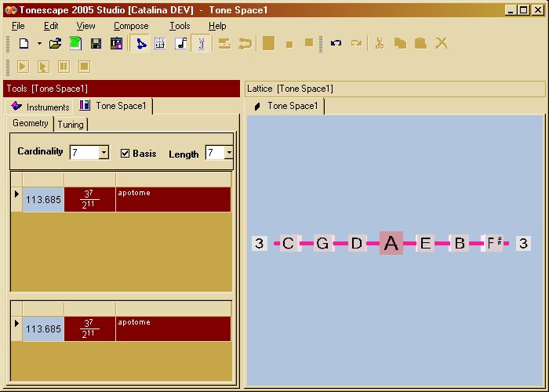The image size is (549, 392).
Task: Select lower table row arrow selector
Action: click(16, 328)
